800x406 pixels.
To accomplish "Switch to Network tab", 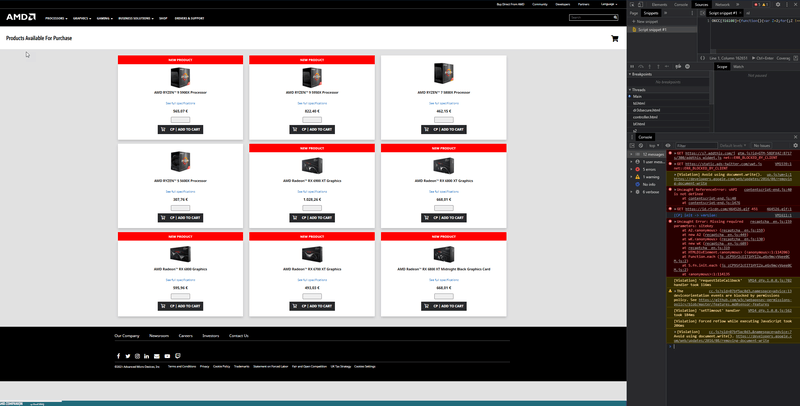I will pyautogui.click(x=722, y=5).
